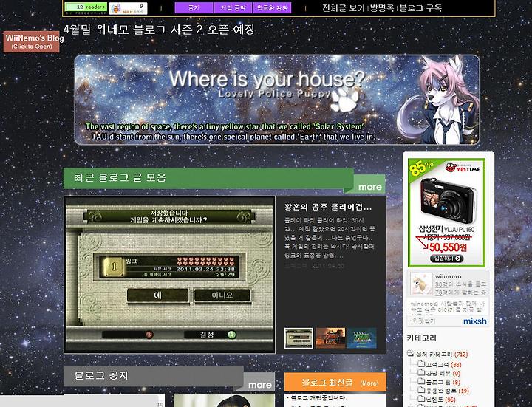Click the 위젯받기 link in the widget
Screen dimensions: 532x407
[423, 321]
